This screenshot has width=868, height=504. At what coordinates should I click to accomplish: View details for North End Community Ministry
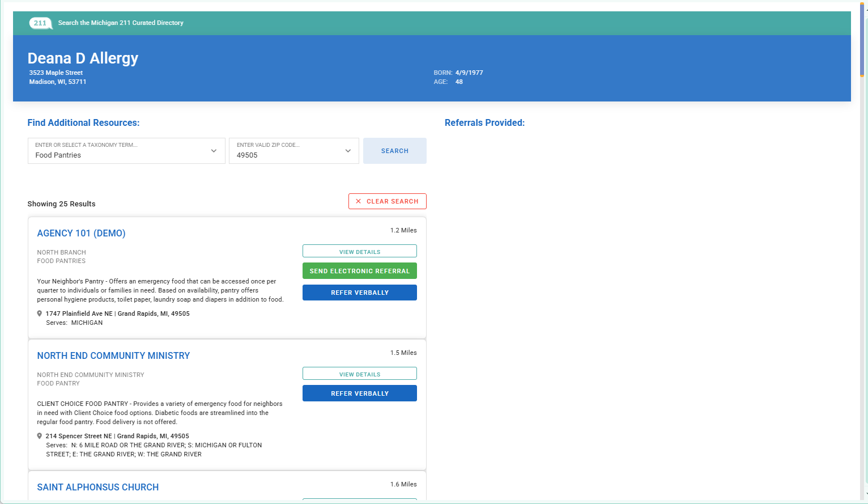coord(359,374)
